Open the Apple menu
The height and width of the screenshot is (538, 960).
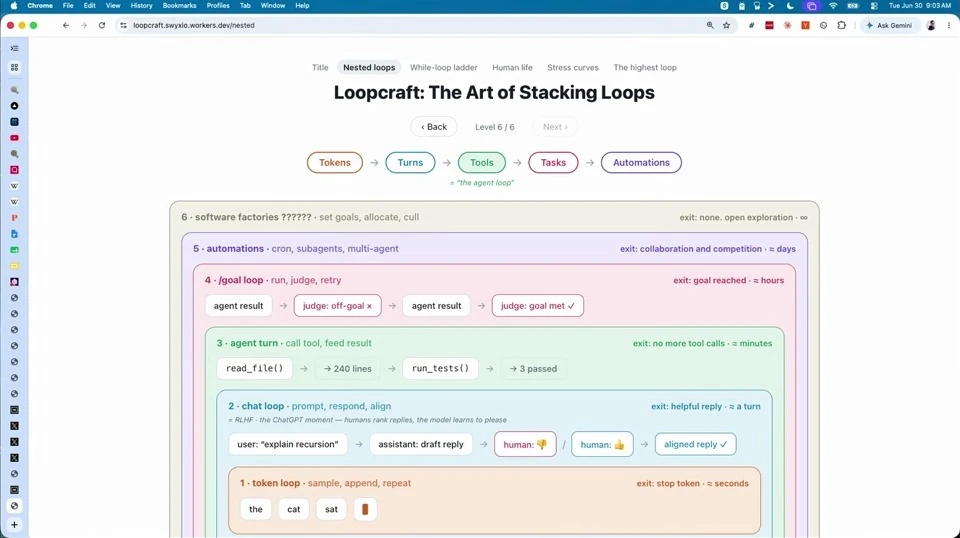tap(14, 6)
